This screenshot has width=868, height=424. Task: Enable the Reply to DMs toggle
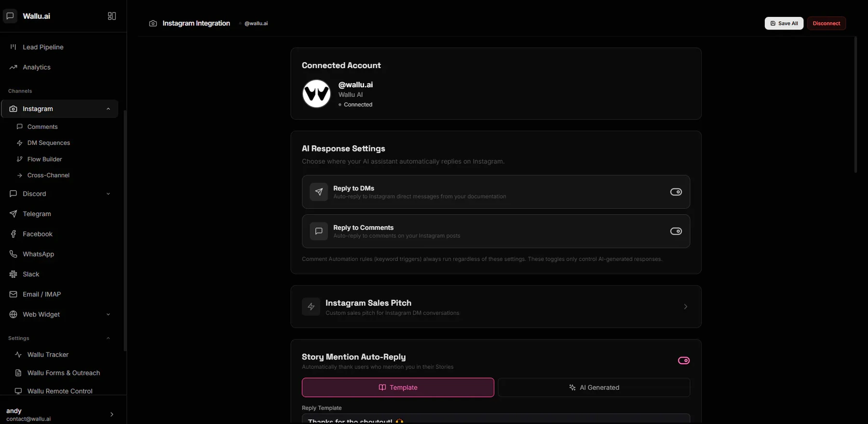coord(676,192)
